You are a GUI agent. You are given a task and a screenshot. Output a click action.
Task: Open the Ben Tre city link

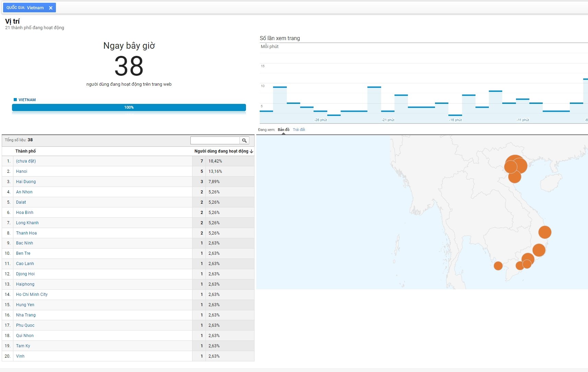coord(23,253)
